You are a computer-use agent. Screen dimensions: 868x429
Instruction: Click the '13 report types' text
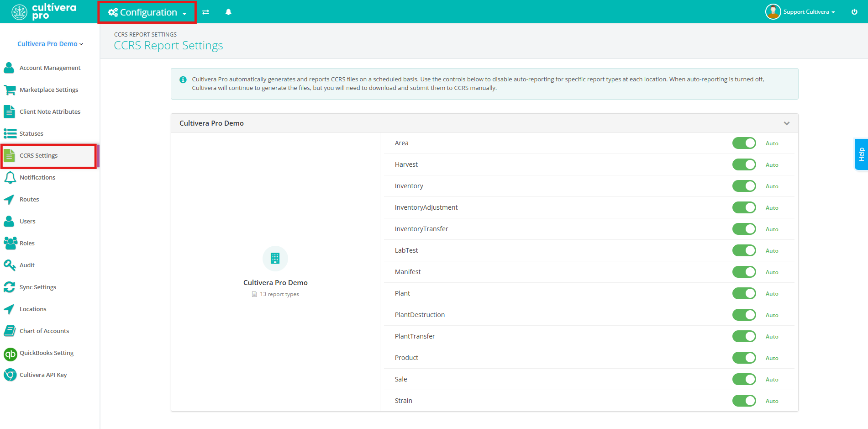[x=279, y=294]
